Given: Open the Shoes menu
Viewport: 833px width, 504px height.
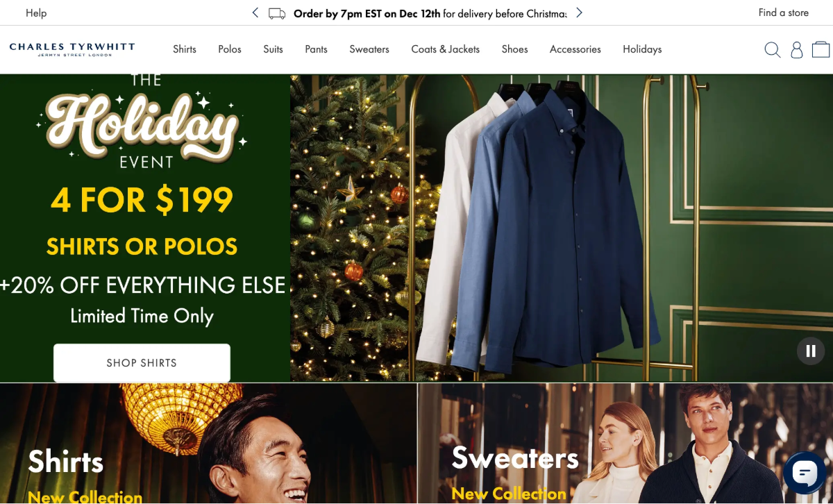Looking at the screenshot, I should tap(514, 49).
